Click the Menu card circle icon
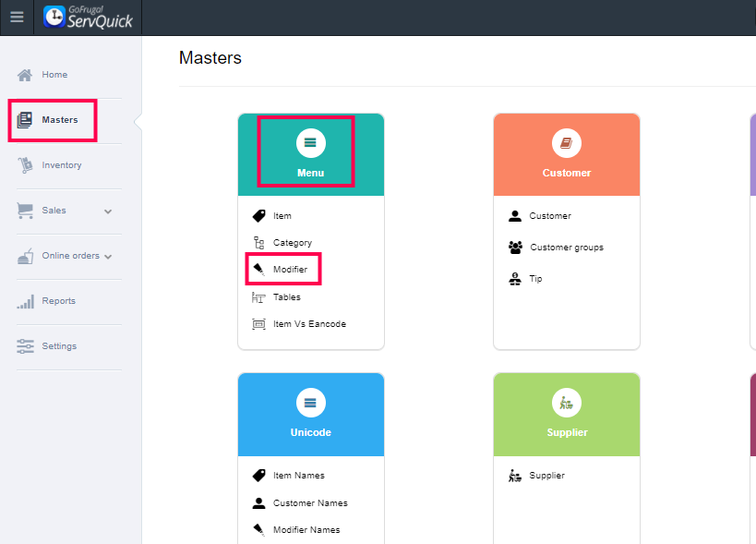 (x=311, y=143)
